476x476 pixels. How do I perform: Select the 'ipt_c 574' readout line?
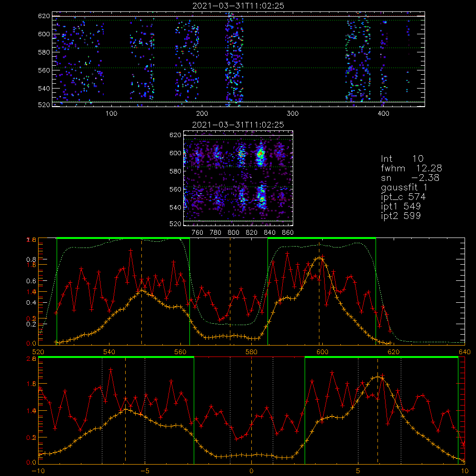pos(403,198)
